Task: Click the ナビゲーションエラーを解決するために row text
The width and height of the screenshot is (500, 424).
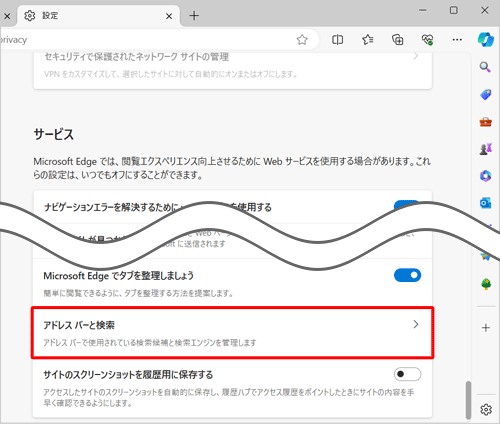Action: [158, 207]
